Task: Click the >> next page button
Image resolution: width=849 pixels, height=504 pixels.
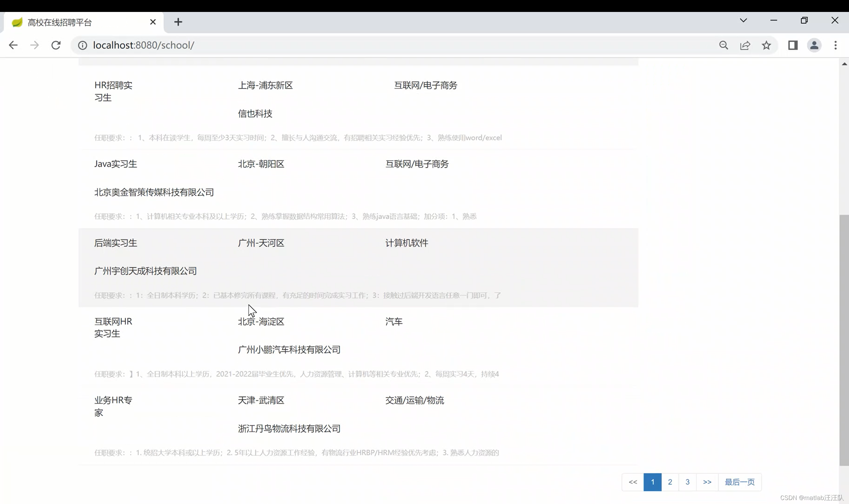Action: [707, 482]
